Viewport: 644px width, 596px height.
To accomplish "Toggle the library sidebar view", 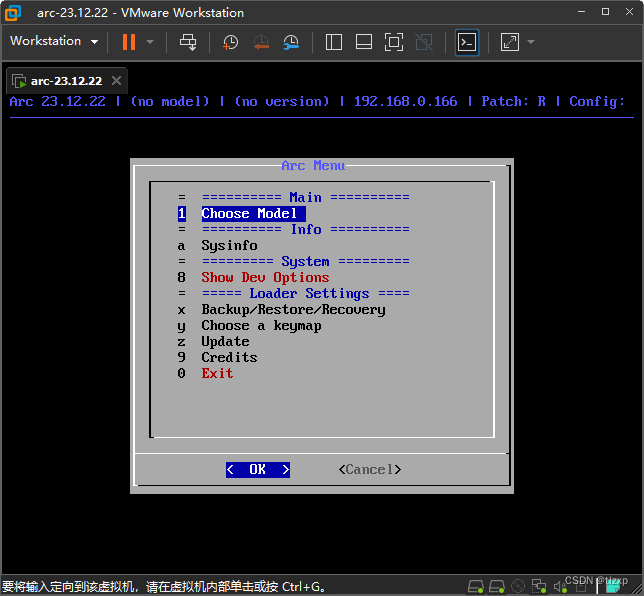I will [334, 42].
